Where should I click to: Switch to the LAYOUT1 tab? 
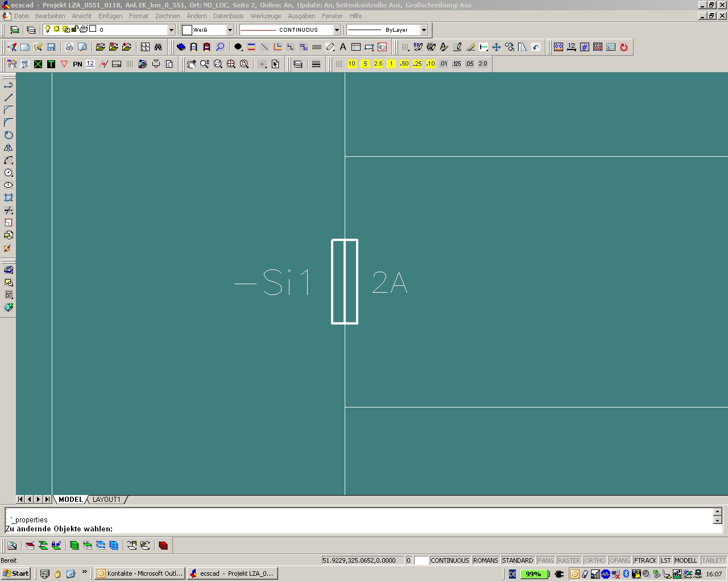click(x=106, y=500)
